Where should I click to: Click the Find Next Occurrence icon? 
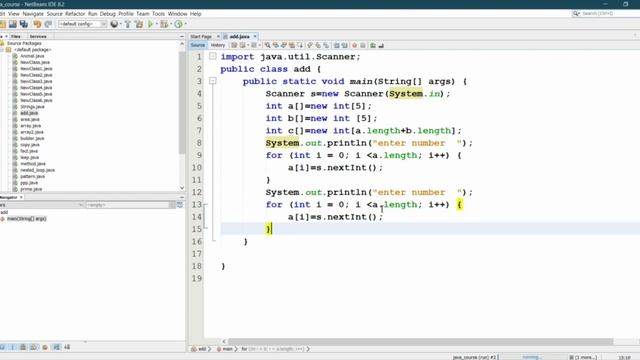click(284, 45)
